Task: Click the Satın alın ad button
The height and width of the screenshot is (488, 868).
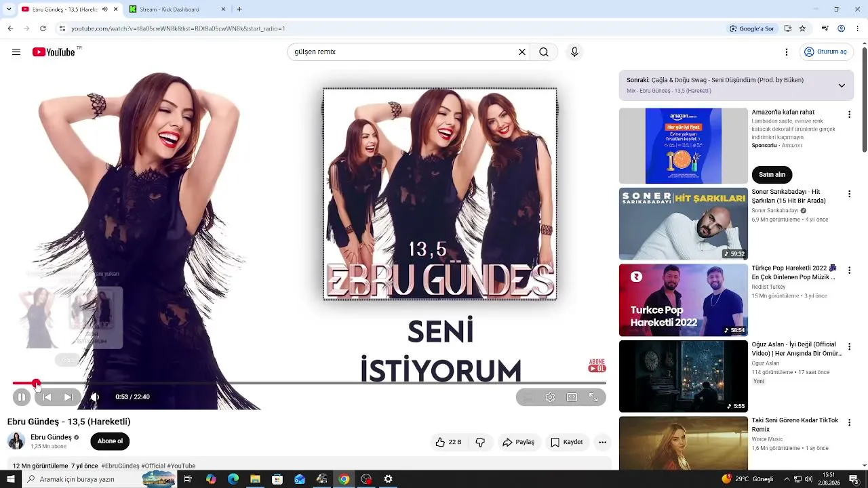Action: pyautogui.click(x=772, y=174)
